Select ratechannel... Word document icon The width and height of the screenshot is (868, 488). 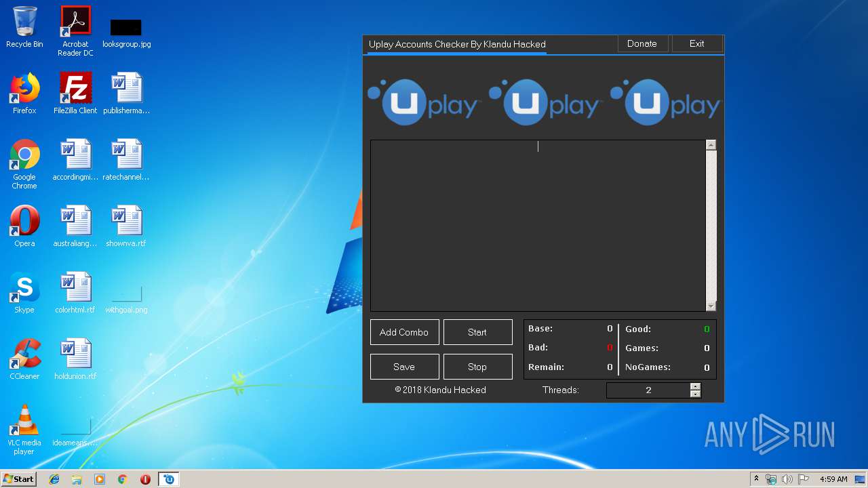point(126,160)
